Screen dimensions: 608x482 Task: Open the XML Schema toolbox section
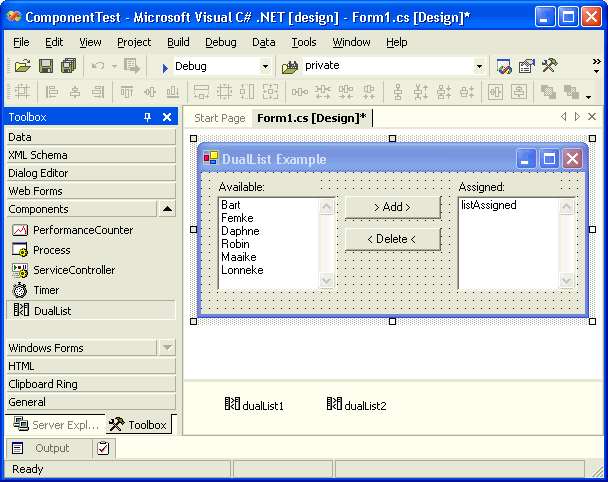click(x=91, y=155)
